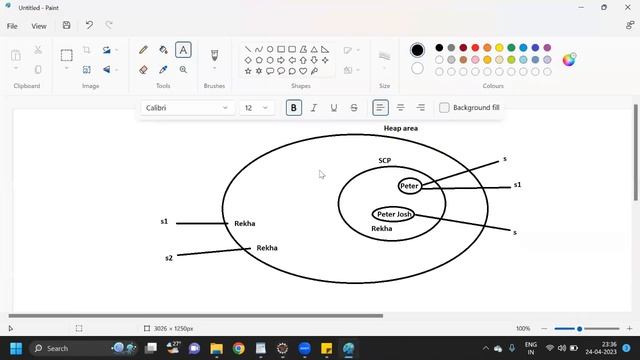Image resolution: width=640 pixels, height=360 pixels.
Task: Toggle Strikethrough text formatting
Action: [354, 108]
